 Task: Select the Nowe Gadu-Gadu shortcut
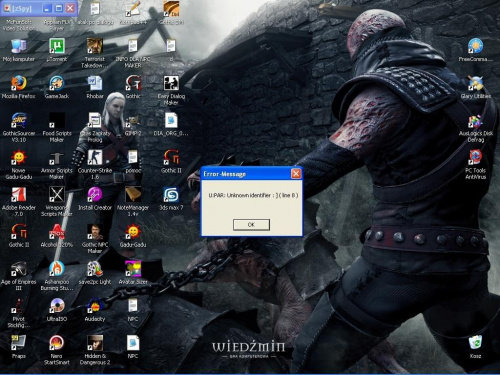(x=19, y=158)
